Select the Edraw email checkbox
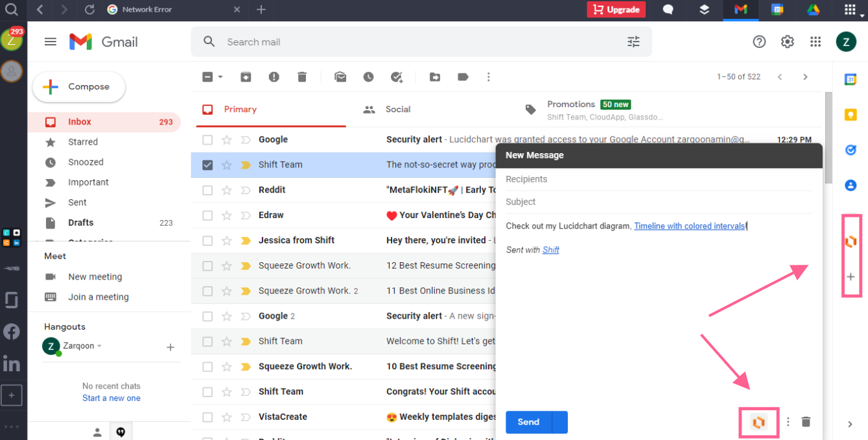Image resolution: width=868 pixels, height=440 pixels. click(x=207, y=215)
